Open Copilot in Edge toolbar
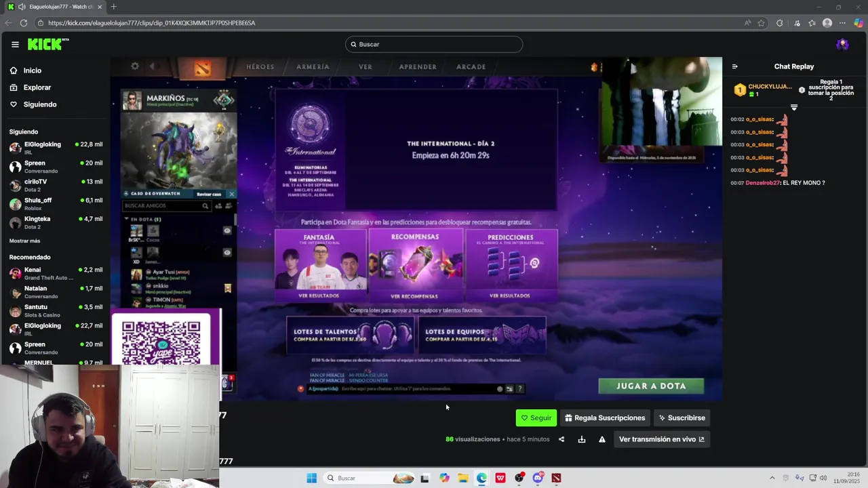The image size is (868, 488). (x=859, y=23)
